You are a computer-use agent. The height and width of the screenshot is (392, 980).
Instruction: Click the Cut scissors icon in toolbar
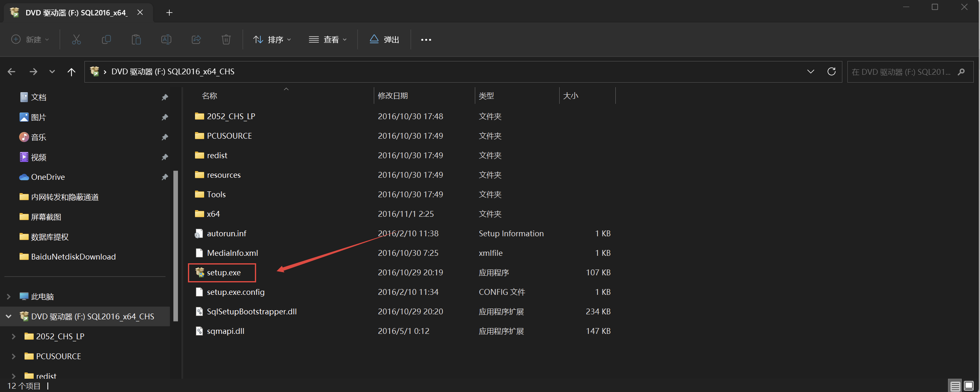click(x=77, y=39)
